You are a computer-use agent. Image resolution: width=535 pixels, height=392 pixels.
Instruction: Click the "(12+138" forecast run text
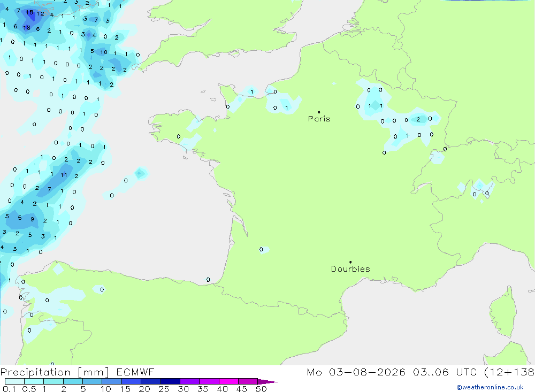click(509, 372)
